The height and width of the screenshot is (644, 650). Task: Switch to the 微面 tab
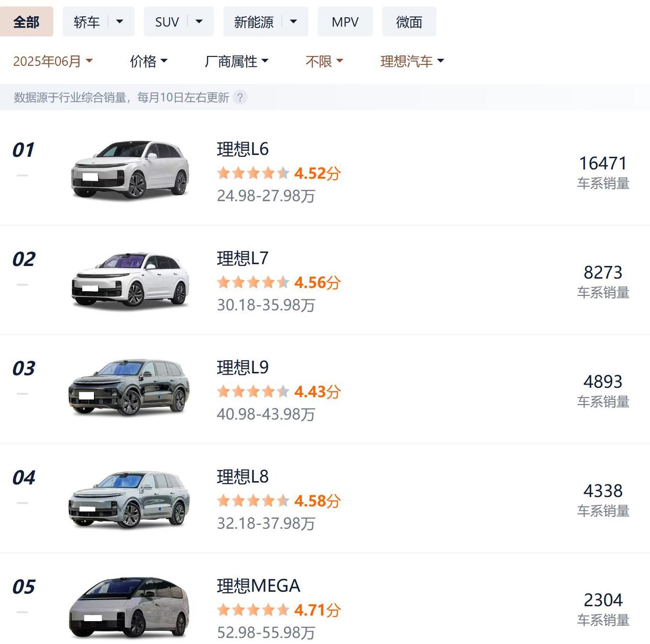[x=409, y=22]
